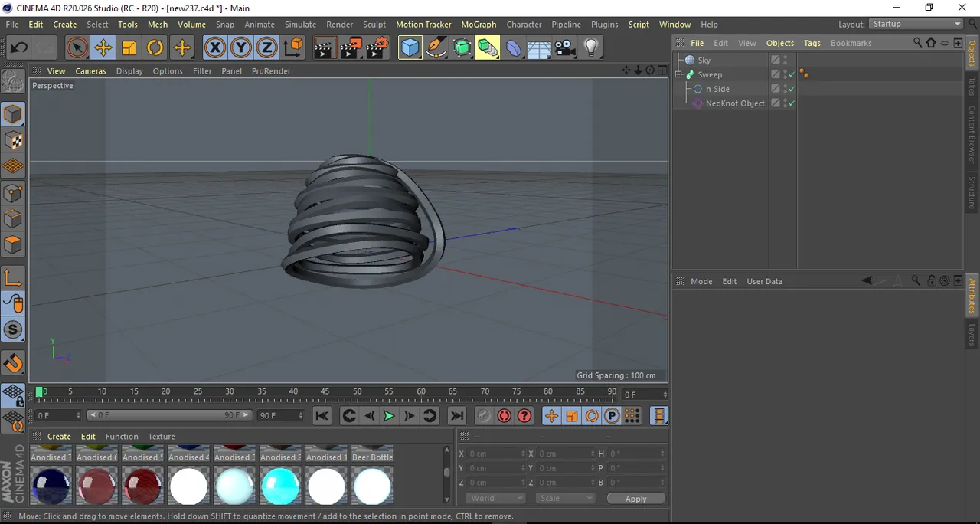Open the Bookmarks menu in Object Manager

tap(851, 43)
